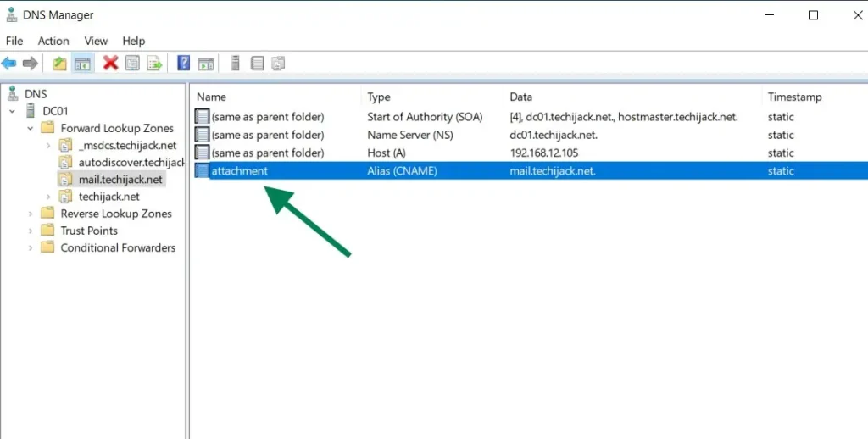
Task: Click the New Record list toolbar icon
Action: tap(257, 64)
